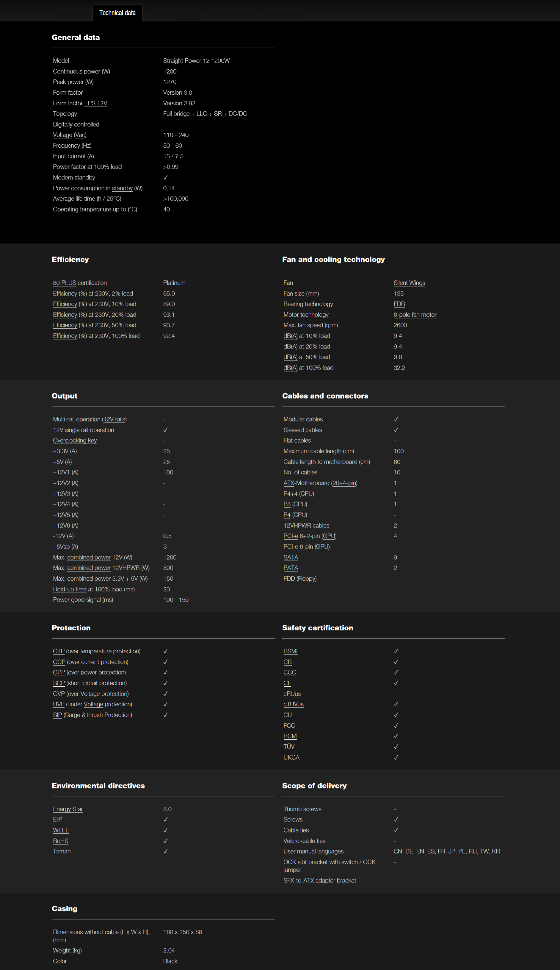Screen dimensions: 560x970
Task: Click the LLC topology link
Action: pos(202,114)
